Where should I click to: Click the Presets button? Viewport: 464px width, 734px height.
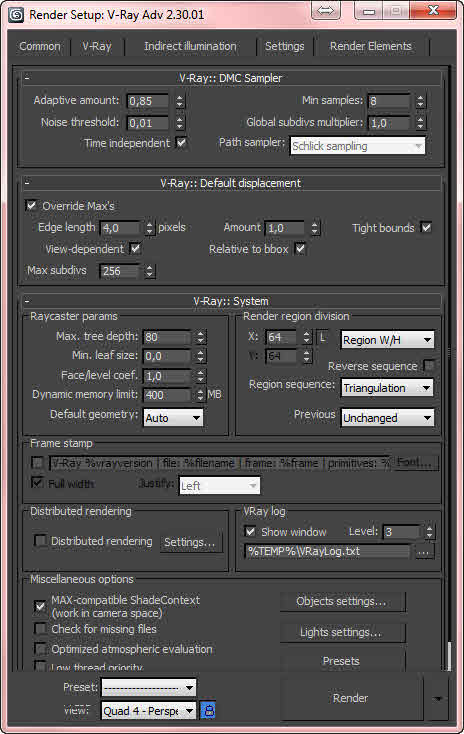coord(342,661)
